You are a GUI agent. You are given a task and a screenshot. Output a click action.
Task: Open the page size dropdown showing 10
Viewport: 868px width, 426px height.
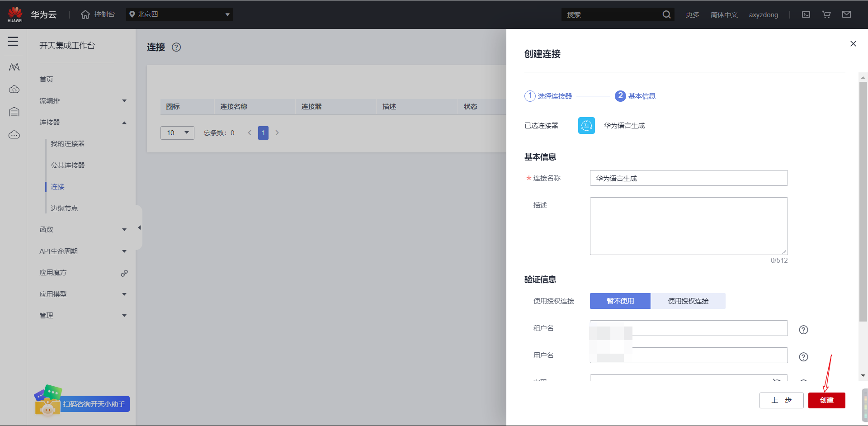pos(177,133)
